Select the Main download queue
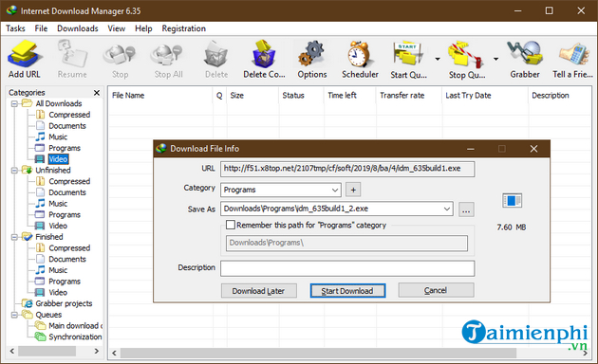The height and width of the screenshot is (364, 598). tap(75, 326)
